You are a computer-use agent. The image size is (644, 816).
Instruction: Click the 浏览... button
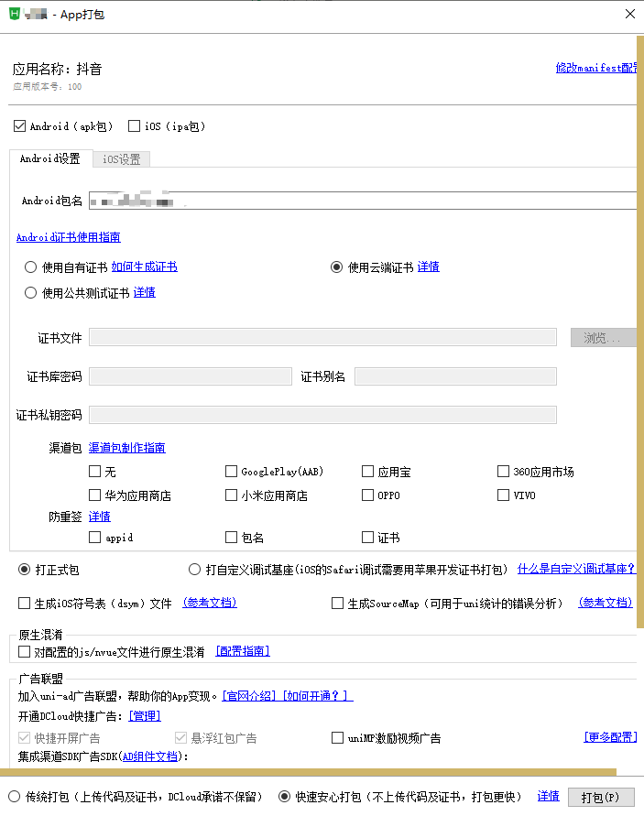click(604, 337)
